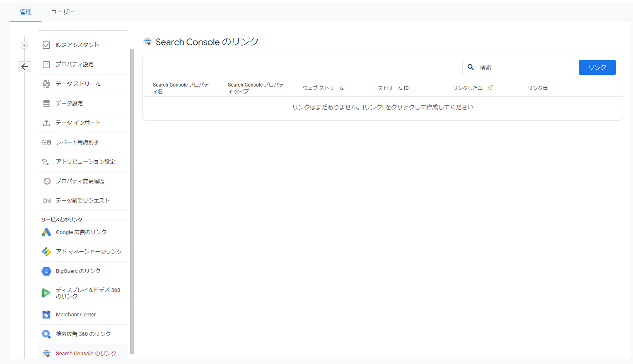
Task: Click the プロパティ設定 panel icon
Action: tap(46, 64)
